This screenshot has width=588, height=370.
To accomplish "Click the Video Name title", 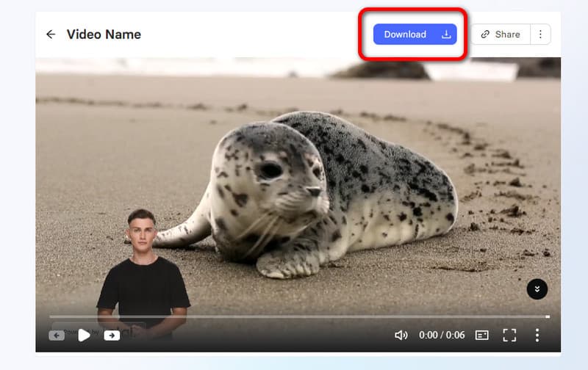I will click(104, 35).
